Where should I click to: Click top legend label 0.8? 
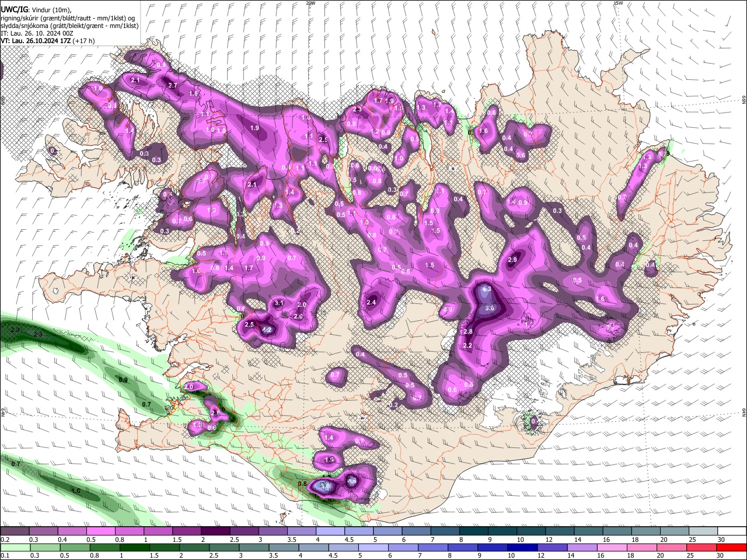tap(120, 540)
